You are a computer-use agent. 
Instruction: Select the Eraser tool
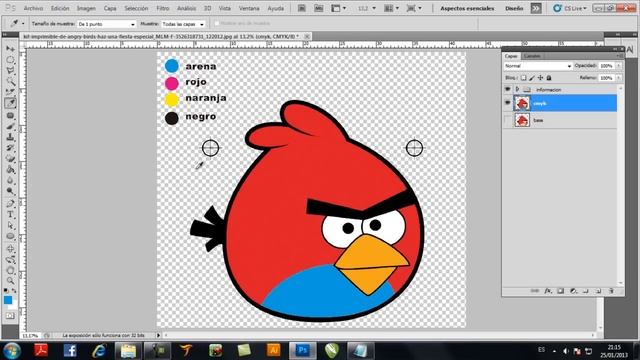pyautogui.click(x=10, y=158)
